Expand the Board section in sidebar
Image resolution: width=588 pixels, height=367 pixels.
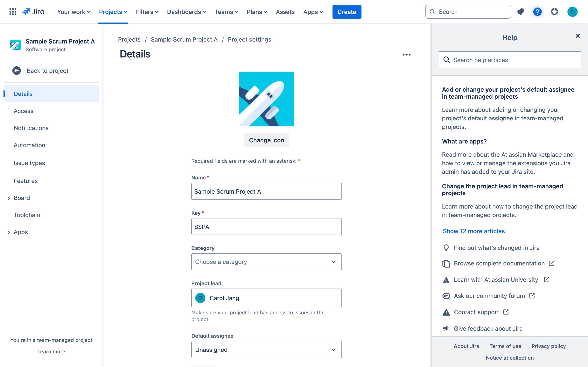coord(9,197)
